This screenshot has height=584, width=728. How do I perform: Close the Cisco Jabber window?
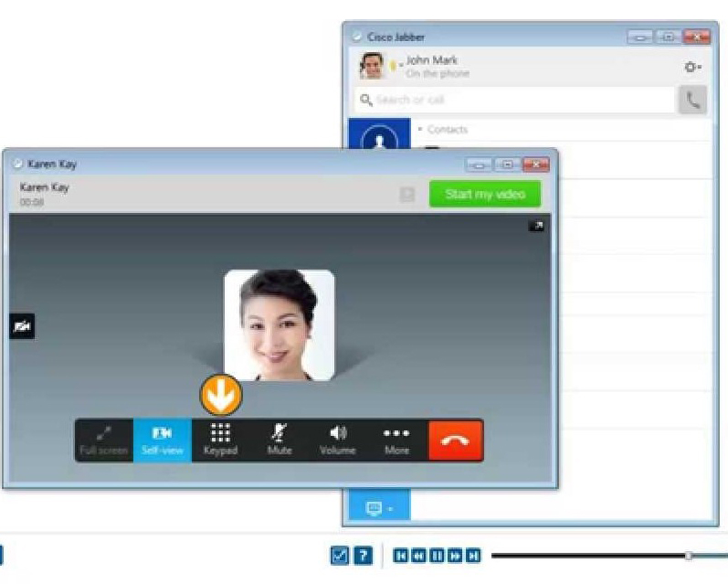point(696,37)
